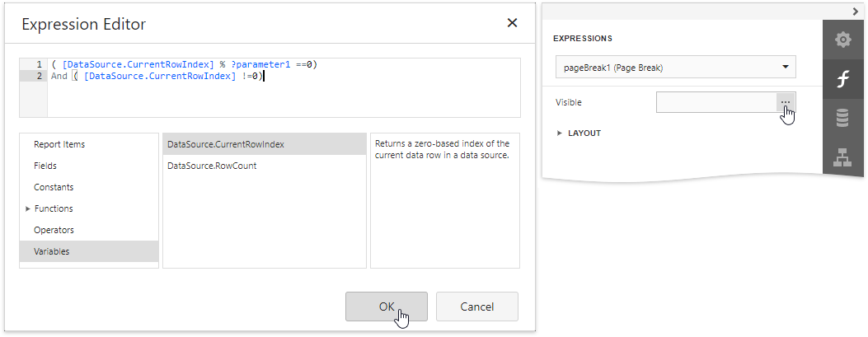Select the Report Items category
This screenshot has width=868, height=337.
click(59, 145)
